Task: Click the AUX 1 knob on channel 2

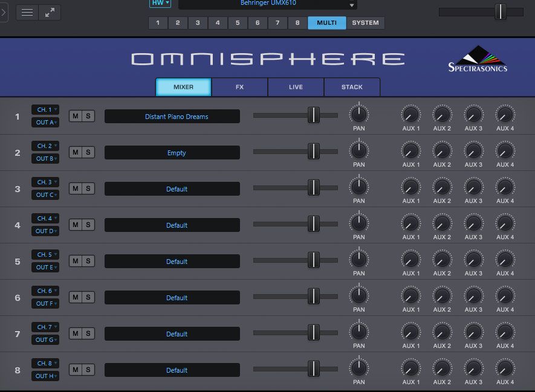Action: point(411,150)
